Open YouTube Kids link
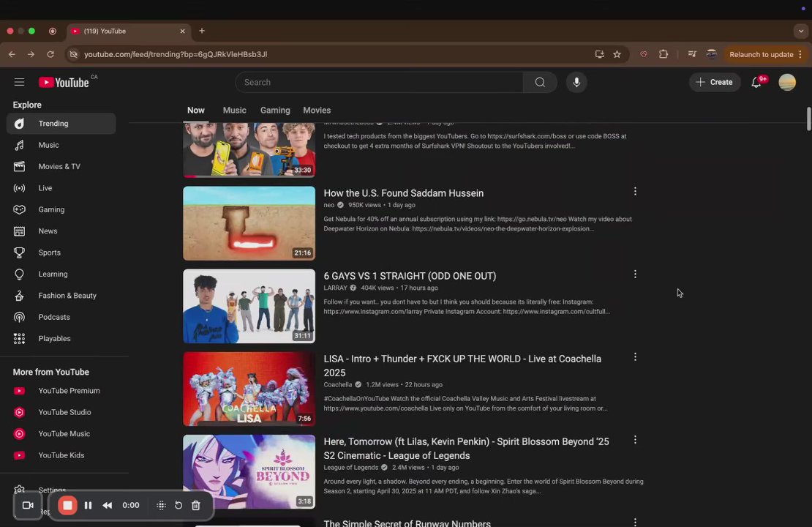This screenshot has width=812, height=527. click(61, 455)
